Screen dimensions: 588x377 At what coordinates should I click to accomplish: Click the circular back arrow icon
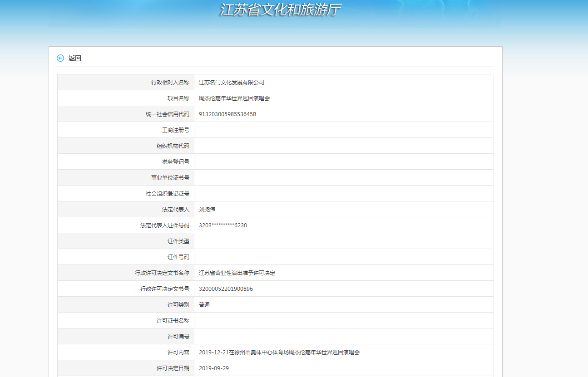[60, 58]
